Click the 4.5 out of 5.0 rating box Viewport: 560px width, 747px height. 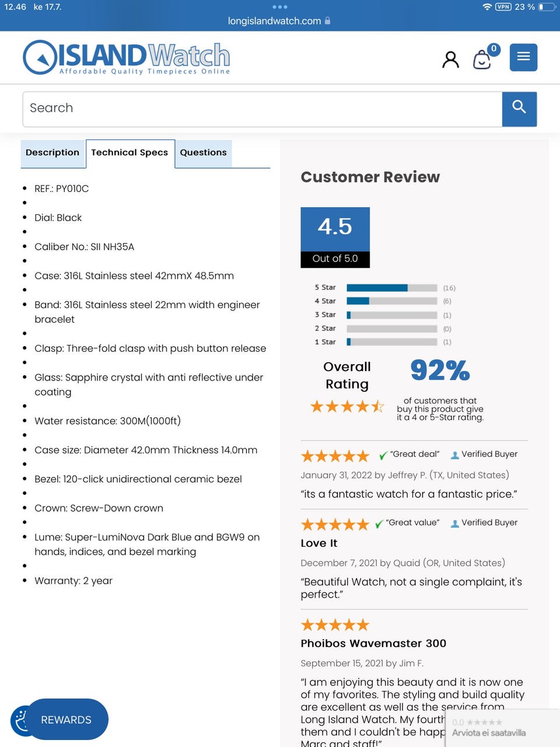pyautogui.click(x=335, y=238)
